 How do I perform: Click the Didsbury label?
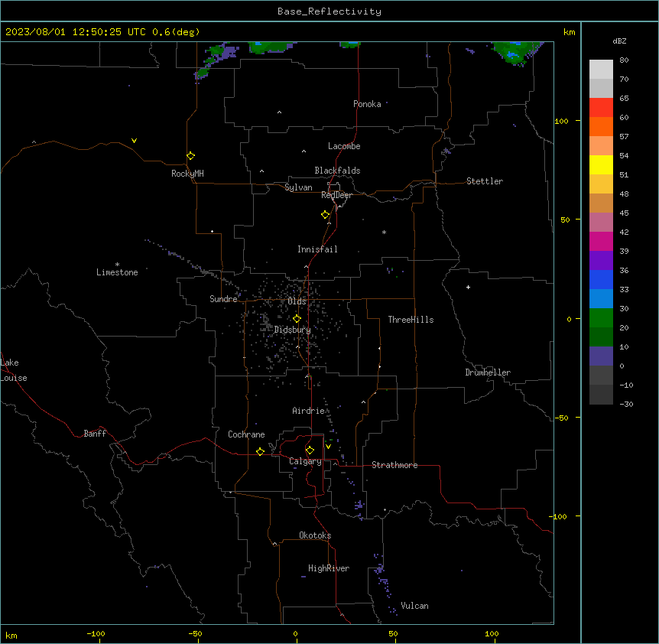click(x=293, y=330)
